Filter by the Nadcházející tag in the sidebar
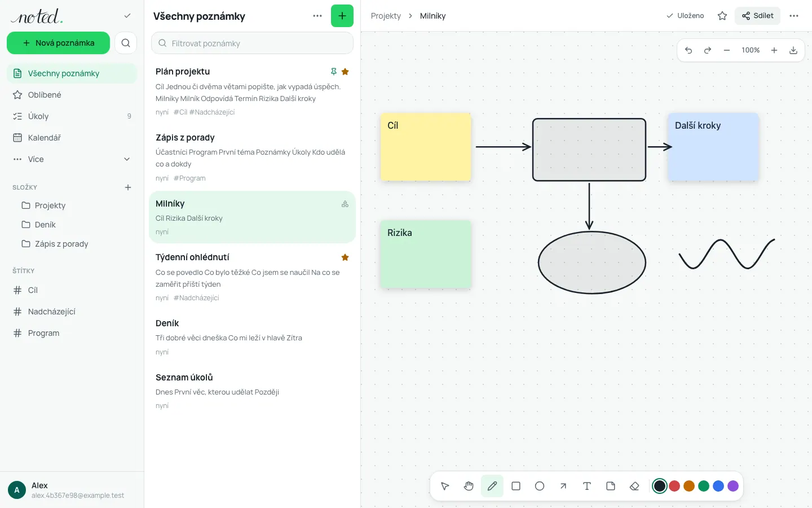 pos(72,312)
